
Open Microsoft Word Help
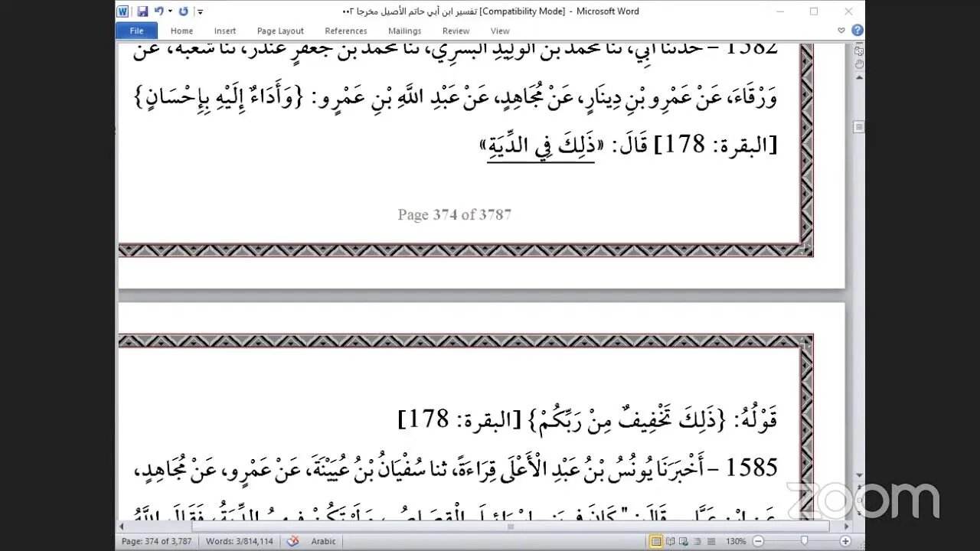pyautogui.click(x=857, y=31)
